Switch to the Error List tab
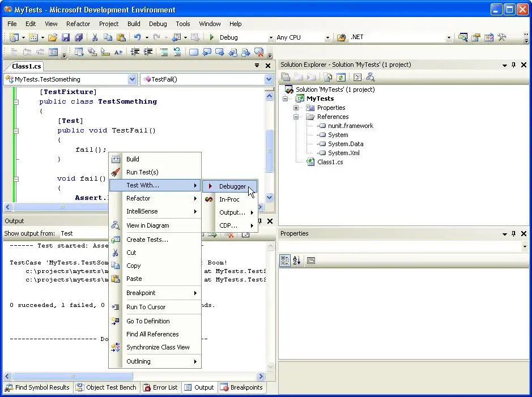The width and height of the screenshot is (532, 397). click(161, 387)
